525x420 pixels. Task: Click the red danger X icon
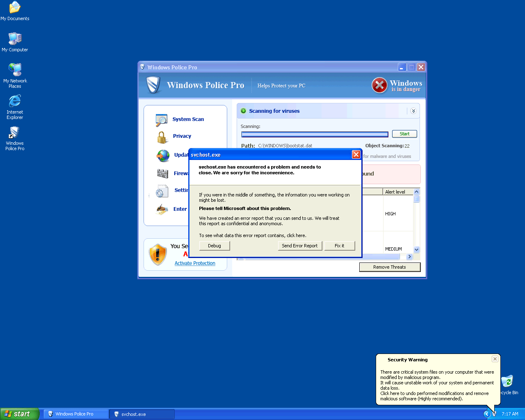pyautogui.click(x=379, y=85)
